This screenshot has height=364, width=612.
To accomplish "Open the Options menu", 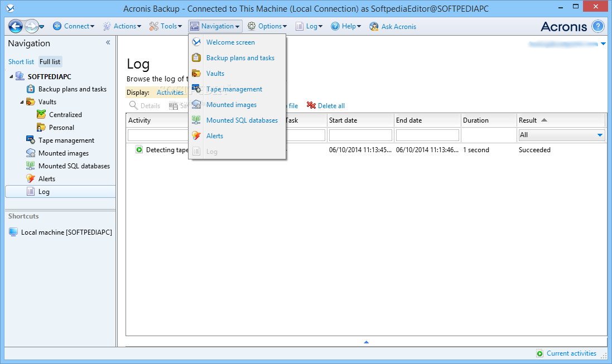I will click(267, 26).
